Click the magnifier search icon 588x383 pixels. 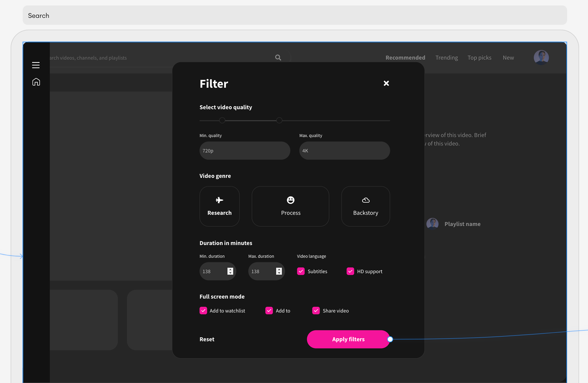click(x=278, y=58)
